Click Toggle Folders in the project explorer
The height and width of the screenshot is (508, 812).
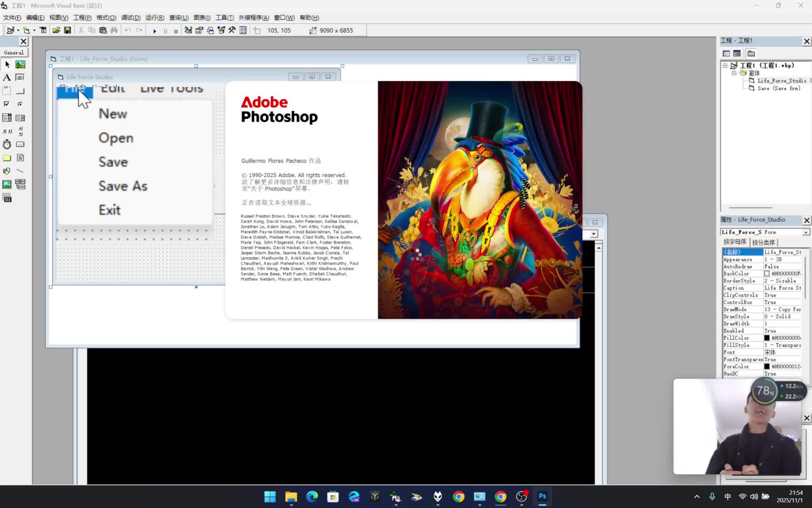751,54
